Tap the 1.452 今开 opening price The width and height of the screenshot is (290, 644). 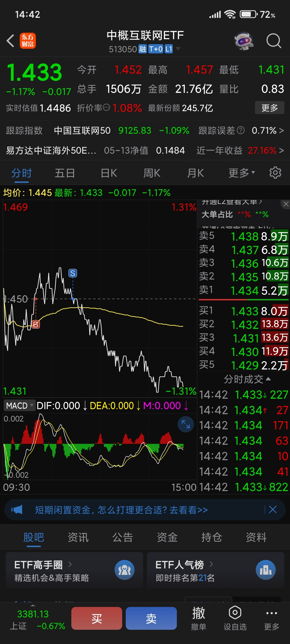(x=128, y=70)
